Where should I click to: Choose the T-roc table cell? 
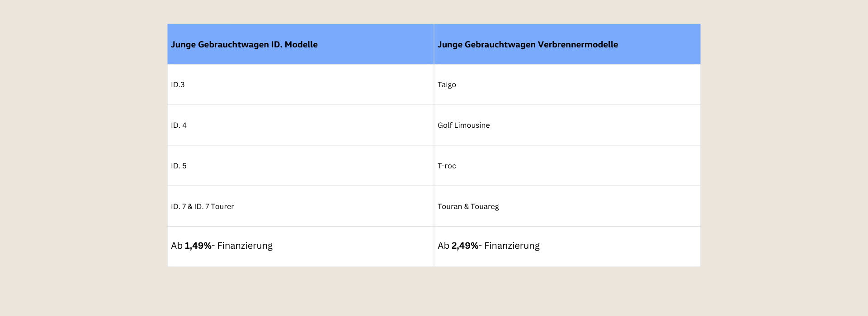click(x=447, y=166)
